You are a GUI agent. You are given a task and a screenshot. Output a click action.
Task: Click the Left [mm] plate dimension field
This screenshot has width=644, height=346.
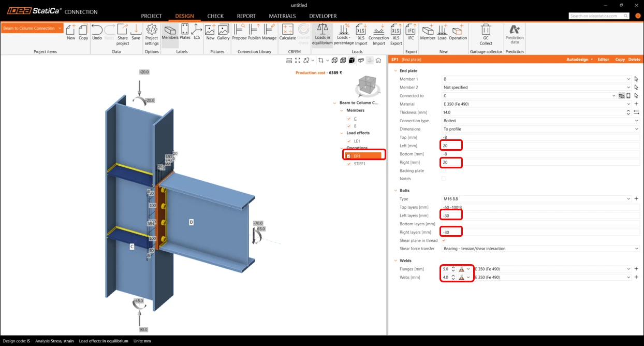point(540,146)
